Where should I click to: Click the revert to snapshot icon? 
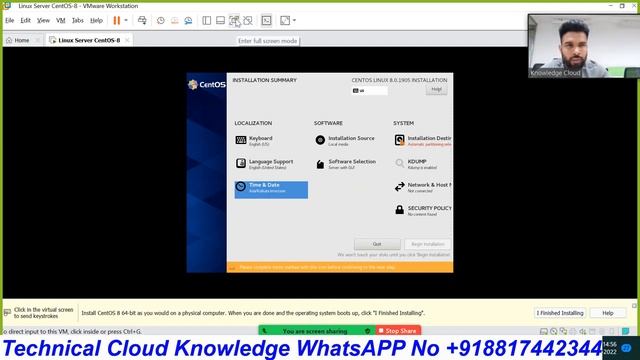(175, 20)
